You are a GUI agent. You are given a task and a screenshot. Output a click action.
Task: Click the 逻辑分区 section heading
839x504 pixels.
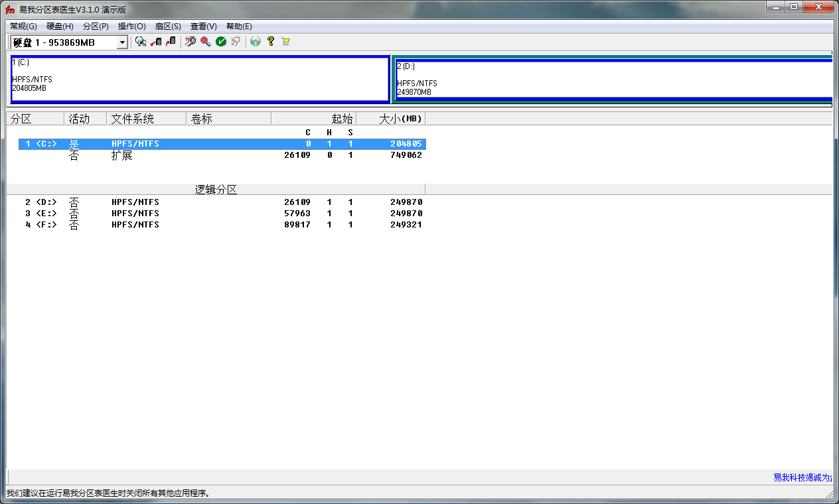[216, 190]
